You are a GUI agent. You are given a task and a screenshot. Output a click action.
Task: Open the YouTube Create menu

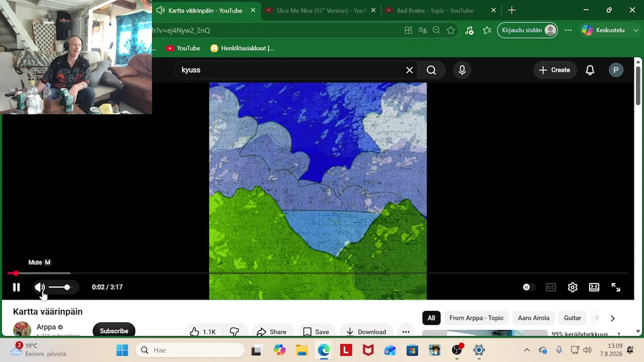pyautogui.click(x=554, y=70)
